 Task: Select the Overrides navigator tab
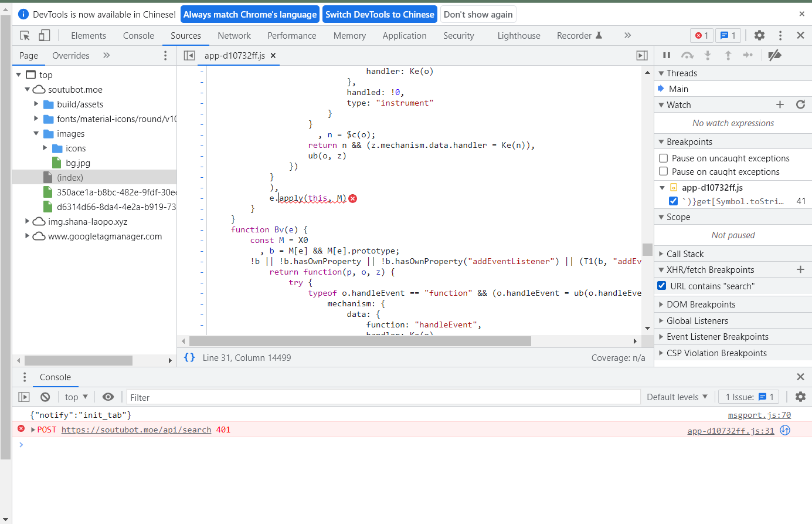71,56
